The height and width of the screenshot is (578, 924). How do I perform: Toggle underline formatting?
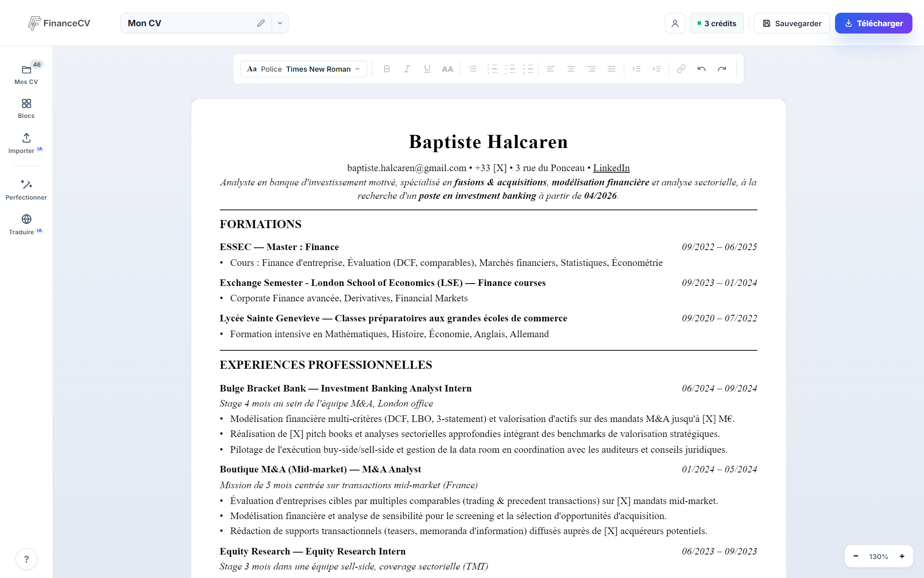427,69
